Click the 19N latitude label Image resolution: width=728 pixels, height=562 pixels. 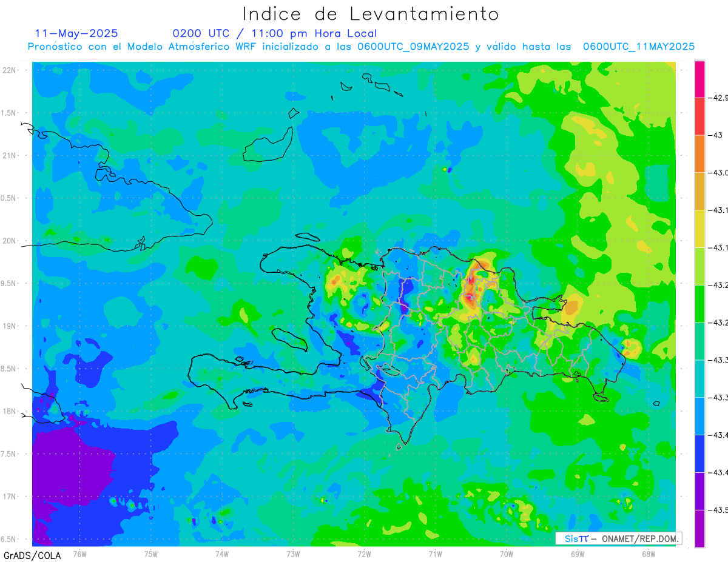(9, 326)
